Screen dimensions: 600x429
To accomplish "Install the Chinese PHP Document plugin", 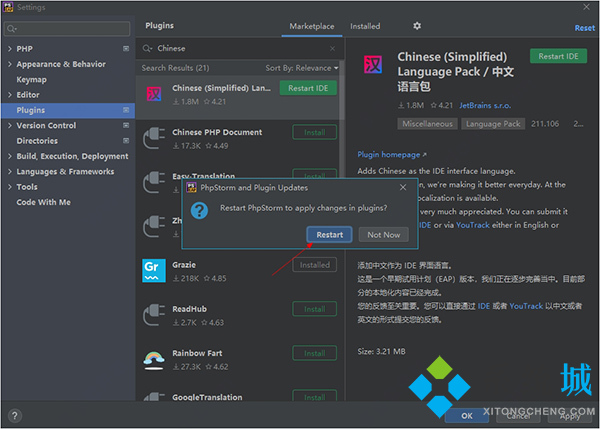I will click(315, 132).
